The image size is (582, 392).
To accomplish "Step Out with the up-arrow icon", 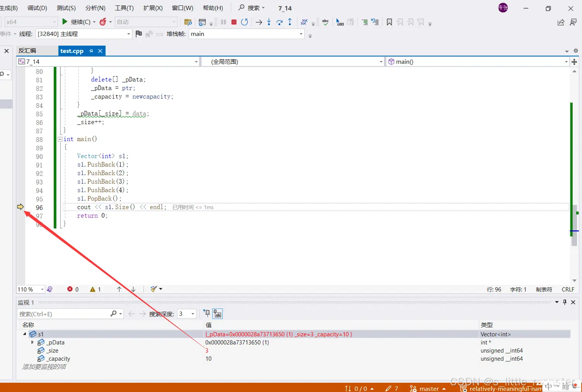I will click(x=290, y=22).
